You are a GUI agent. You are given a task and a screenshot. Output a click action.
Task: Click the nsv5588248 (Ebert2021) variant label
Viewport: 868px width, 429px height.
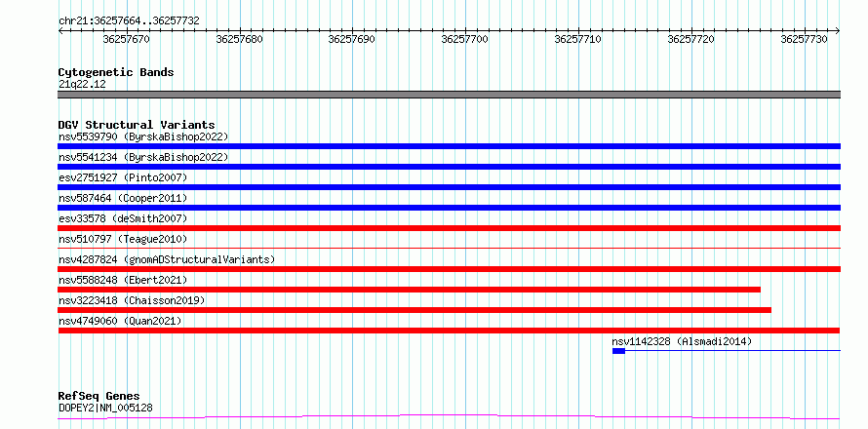pos(123,280)
